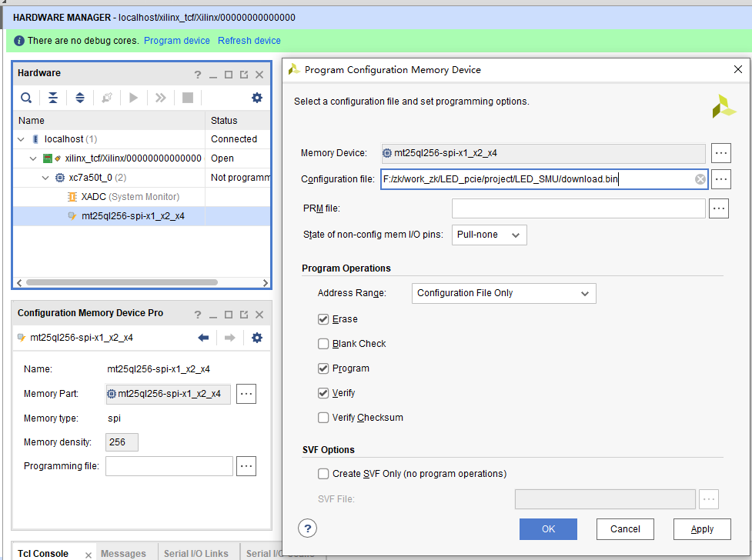The width and height of the screenshot is (752, 560).
Task: Click the Configuration file path field
Action: (x=544, y=179)
